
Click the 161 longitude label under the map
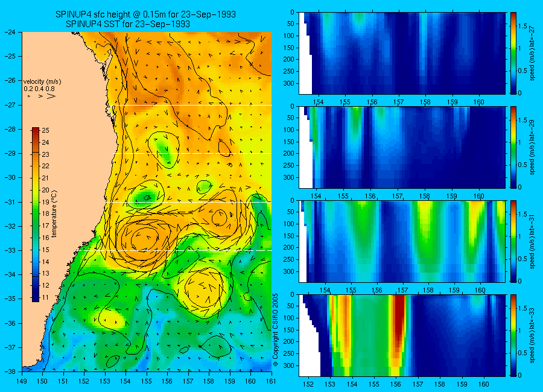pyautogui.click(x=271, y=381)
